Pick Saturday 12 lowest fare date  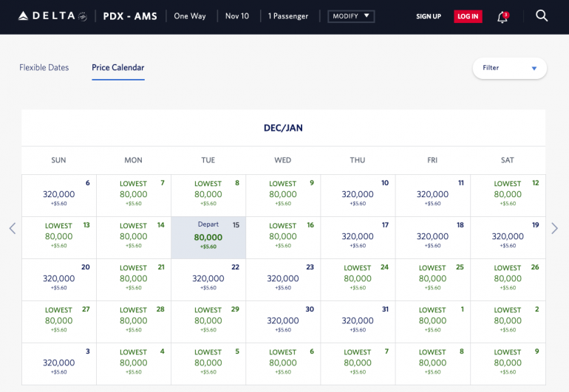(507, 195)
